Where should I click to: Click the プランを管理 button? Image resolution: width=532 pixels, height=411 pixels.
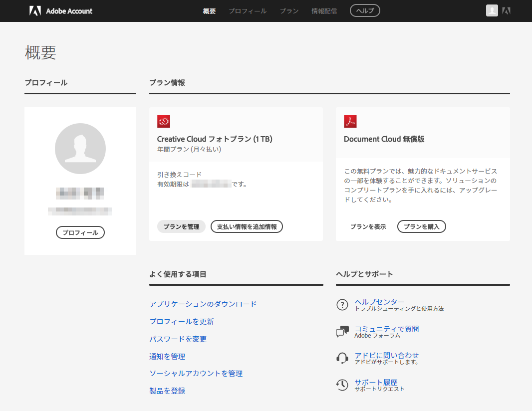pyautogui.click(x=181, y=226)
